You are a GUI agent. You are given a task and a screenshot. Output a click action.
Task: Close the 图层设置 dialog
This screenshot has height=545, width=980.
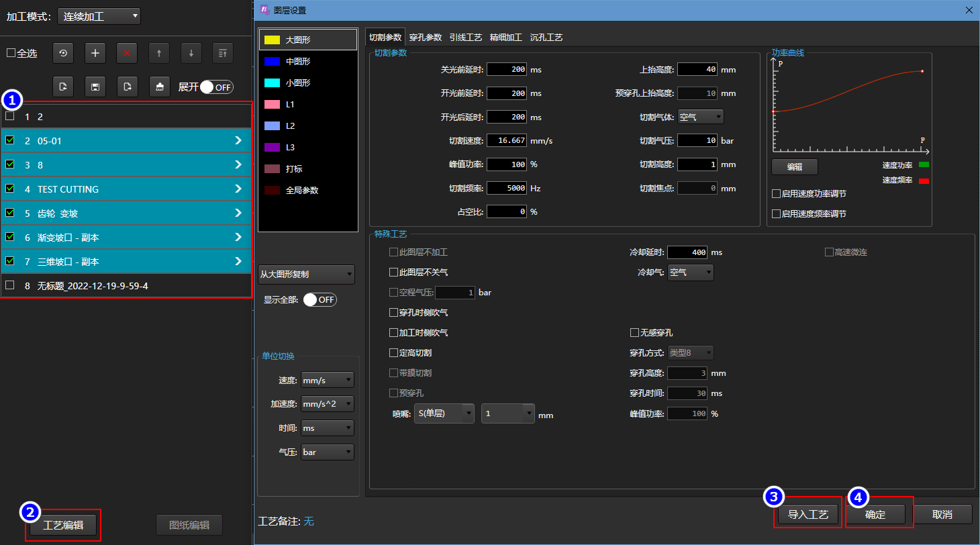969,9
